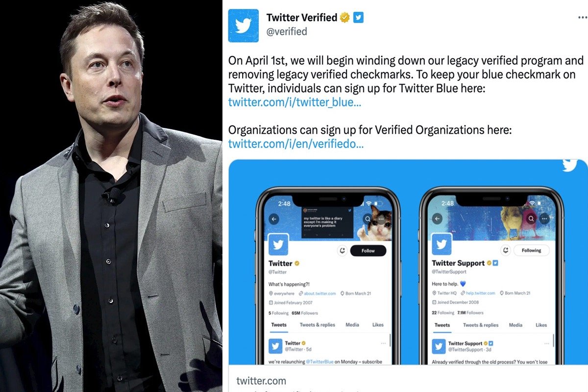
Task: Tap notification icon beside Following button
Action: (506, 250)
